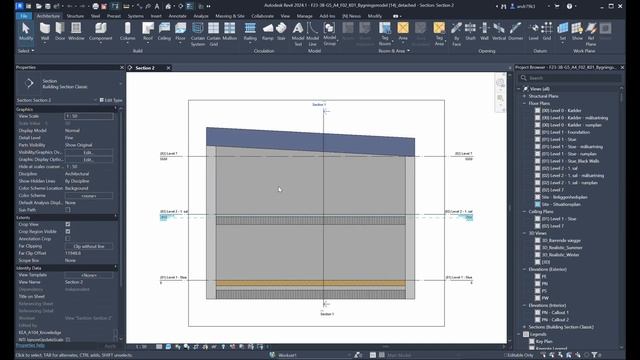The height and width of the screenshot is (360, 640).
Task: Toggle checkbox for 3D_Realistic_Summer view
Action: [538, 247]
